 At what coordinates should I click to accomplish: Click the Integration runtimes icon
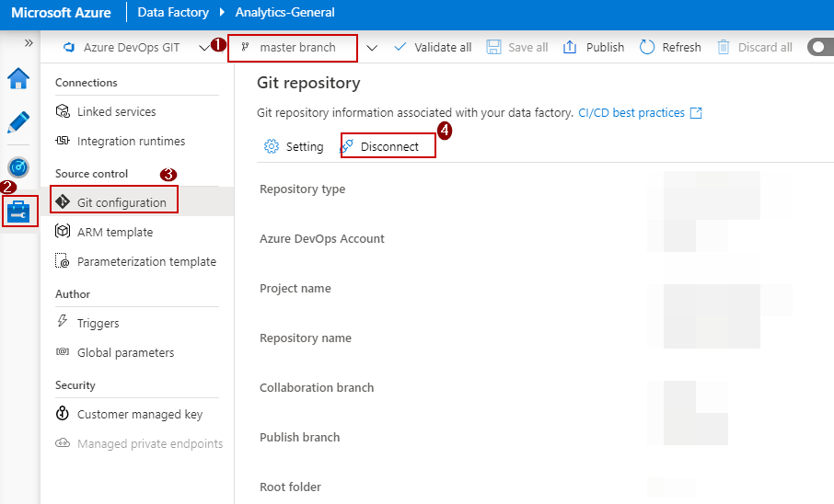63,141
